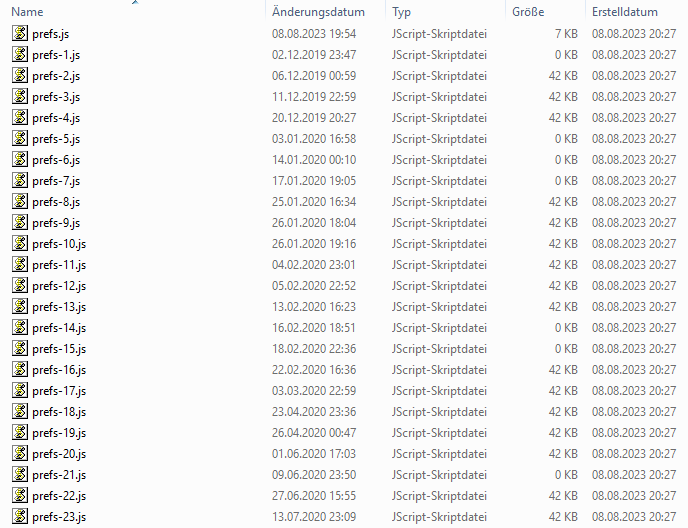Sort by the Erstelldatum column header

625,12
